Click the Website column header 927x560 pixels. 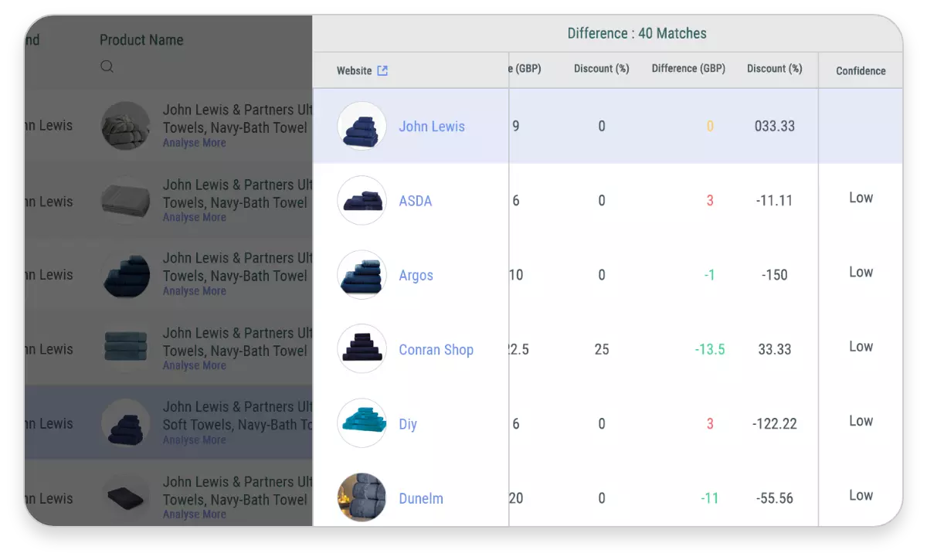[x=355, y=71]
